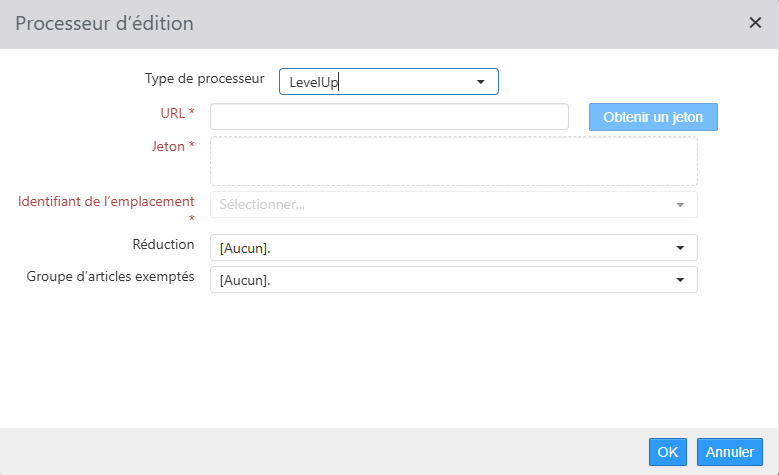This screenshot has width=779, height=475.
Task: Click the URL * field label
Action: (x=177, y=113)
